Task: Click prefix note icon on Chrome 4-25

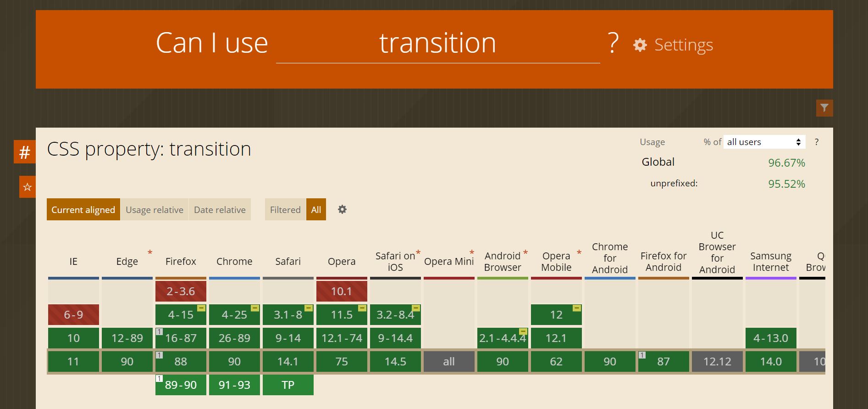Action: pos(255,308)
